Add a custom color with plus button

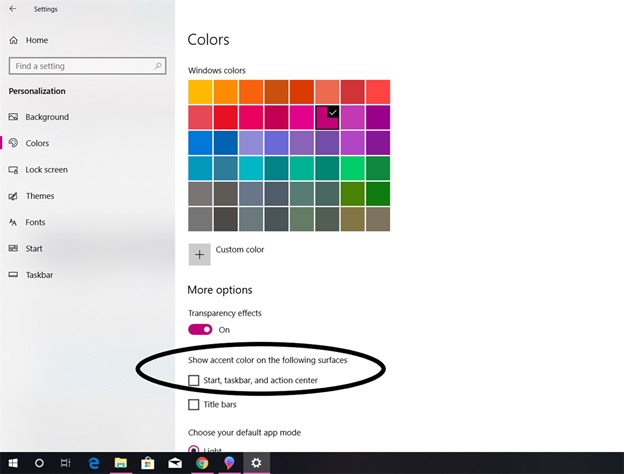click(x=199, y=255)
